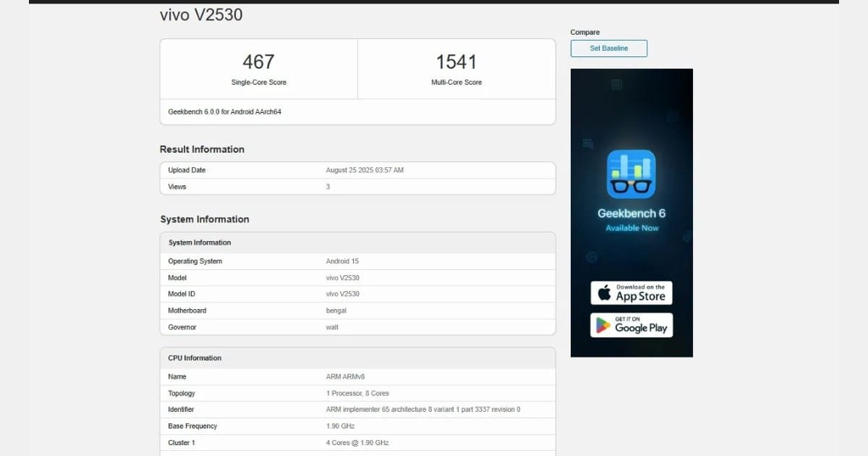
Task: Open the Google Play download badge
Action: coord(631,326)
